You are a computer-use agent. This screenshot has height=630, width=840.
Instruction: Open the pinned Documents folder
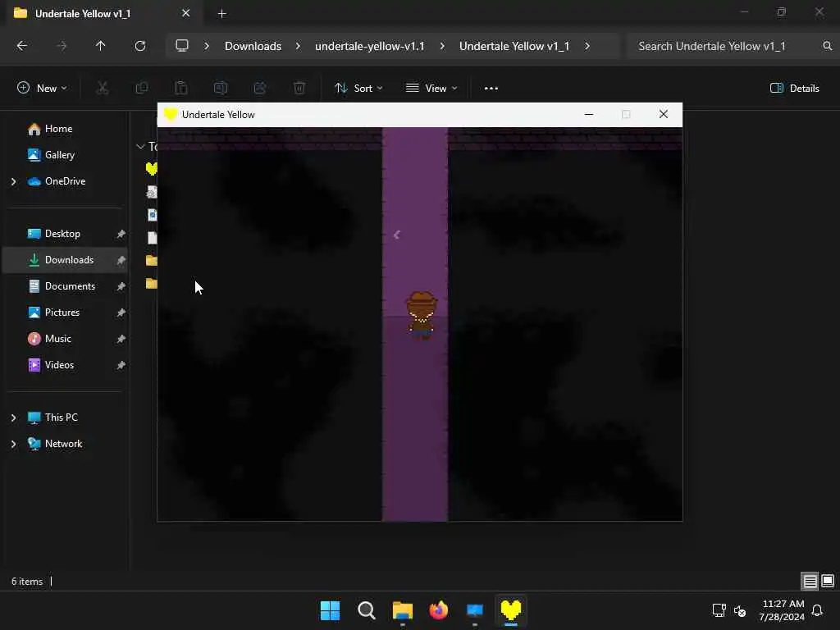click(70, 286)
